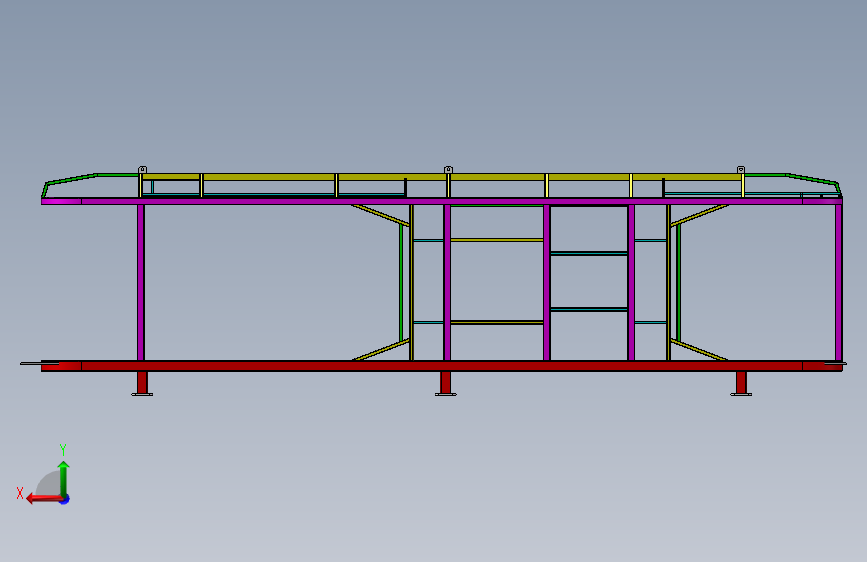Image resolution: width=867 pixels, height=562 pixels.
Task: Select the lower-right yellow diagonal brace
Action: (x=699, y=350)
